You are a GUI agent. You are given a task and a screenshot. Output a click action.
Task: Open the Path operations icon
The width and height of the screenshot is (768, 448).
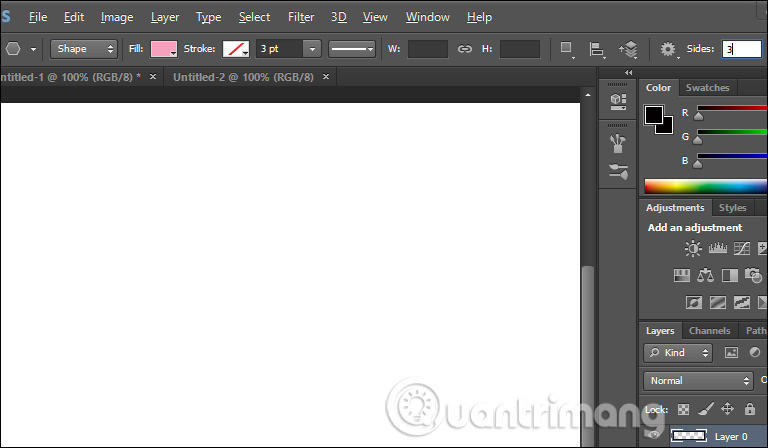tap(567, 49)
